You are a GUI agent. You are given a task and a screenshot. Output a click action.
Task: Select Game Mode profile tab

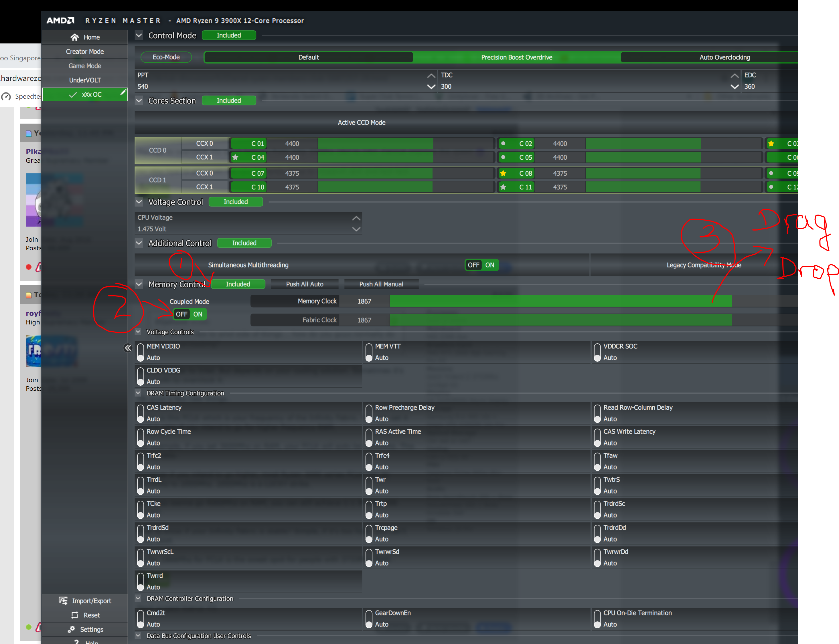[x=84, y=66]
